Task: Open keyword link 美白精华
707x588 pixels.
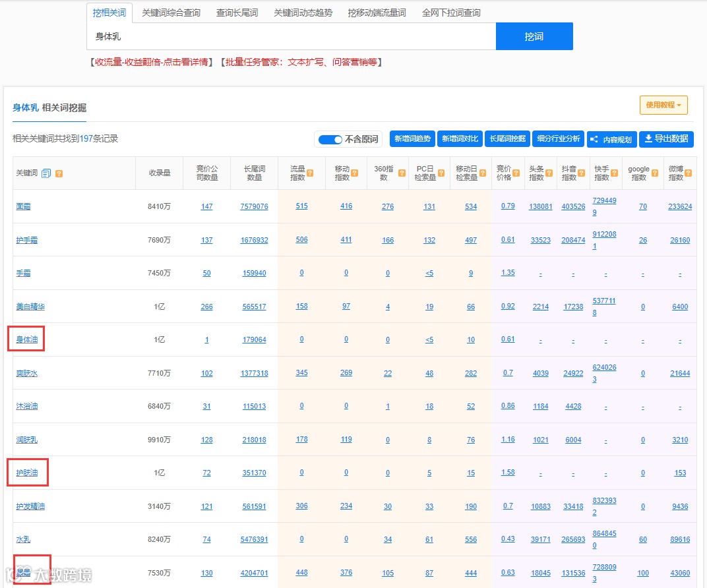Action: coord(30,307)
